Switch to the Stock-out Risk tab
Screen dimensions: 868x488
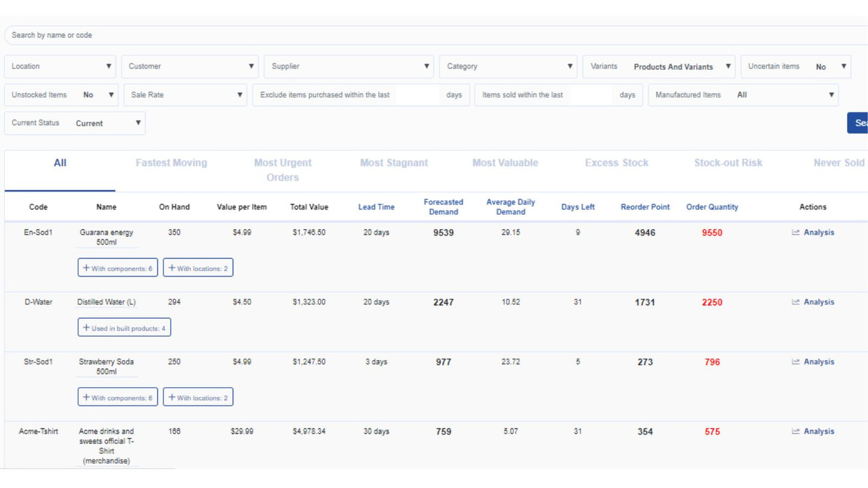click(x=728, y=163)
